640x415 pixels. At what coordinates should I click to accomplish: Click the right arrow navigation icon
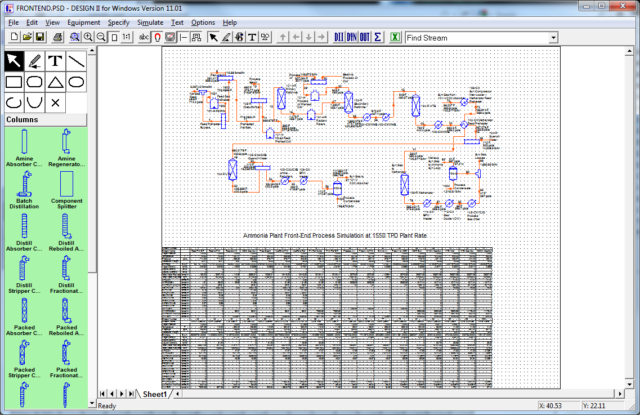tap(322, 37)
